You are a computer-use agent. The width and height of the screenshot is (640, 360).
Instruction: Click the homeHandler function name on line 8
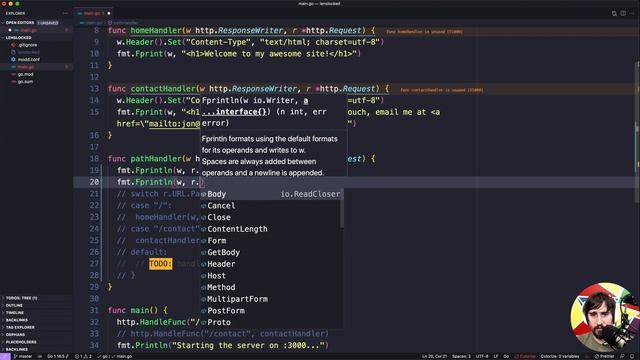tap(156, 31)
